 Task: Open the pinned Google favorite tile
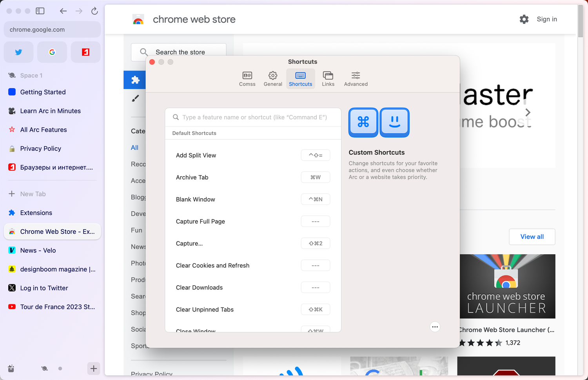coord(52,52)
